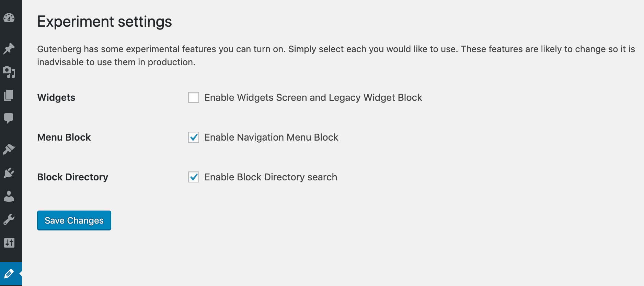Open the Plugins plug icon
This screenshot has height=286, width=644.
coord(9,172)
